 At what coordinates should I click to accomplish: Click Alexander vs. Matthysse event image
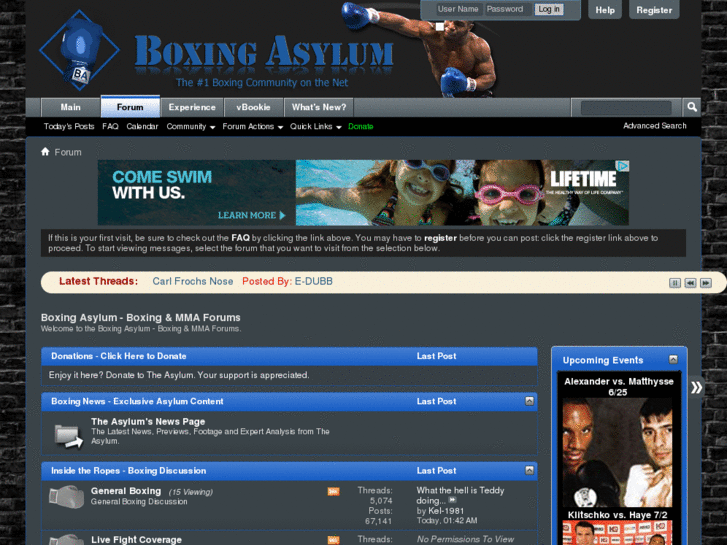coord(619,452)
